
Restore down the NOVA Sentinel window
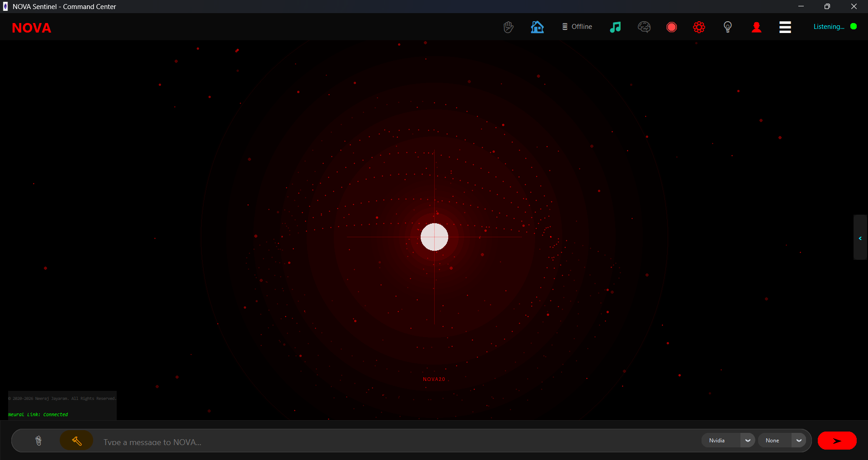click(827, 6)
